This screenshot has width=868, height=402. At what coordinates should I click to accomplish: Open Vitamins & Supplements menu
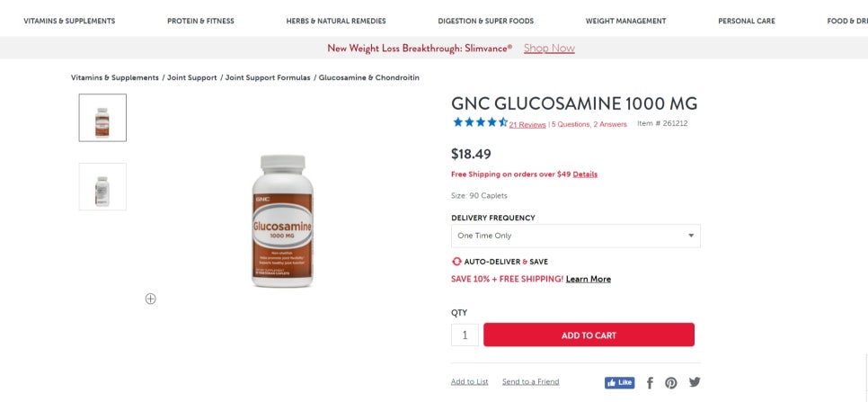tap(69, 21)
